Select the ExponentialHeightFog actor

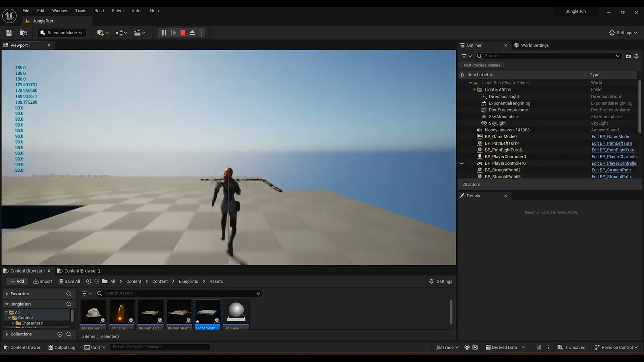click(x=509, y=103)
